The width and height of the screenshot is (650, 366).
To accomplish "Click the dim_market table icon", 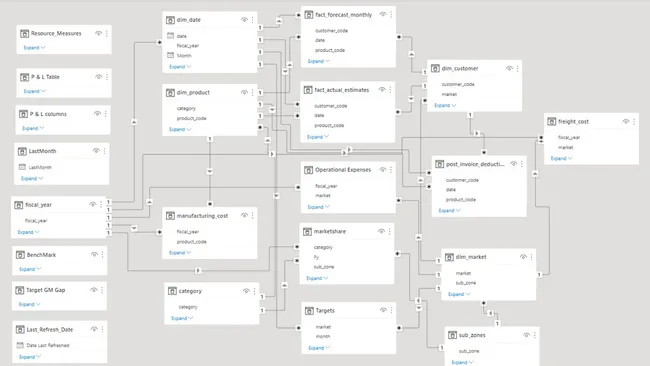I will [449, 257].
